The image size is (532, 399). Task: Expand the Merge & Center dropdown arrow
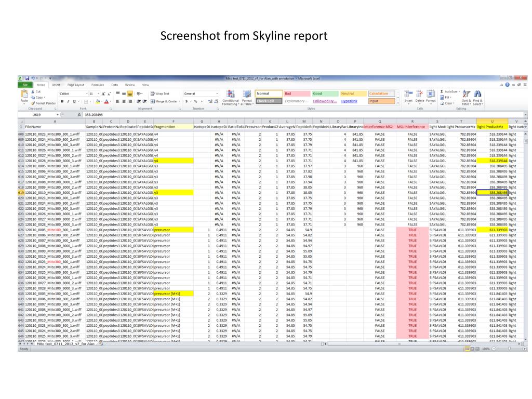[x=179, y=101]
